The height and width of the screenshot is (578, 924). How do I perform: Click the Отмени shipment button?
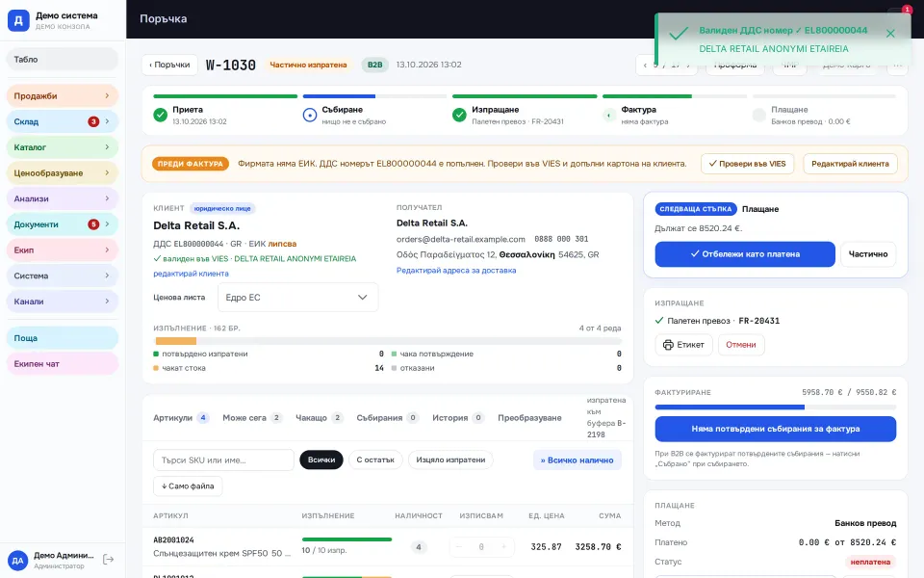click(x=741, y=345)
